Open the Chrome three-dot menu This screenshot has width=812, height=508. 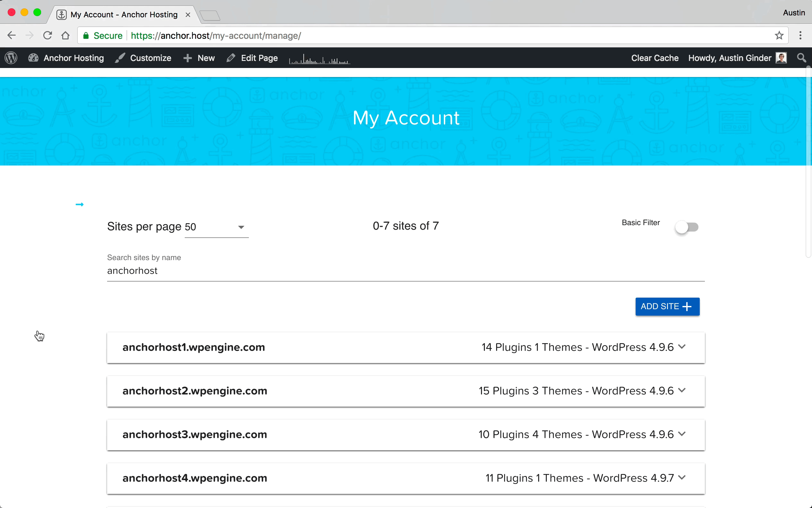click(x=800, y=35)
